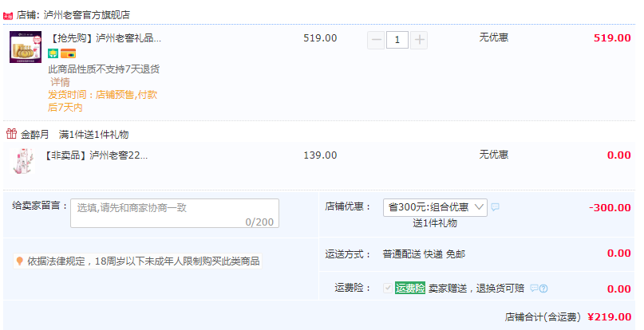Image resolution: width=644 pixels, height=330 pixels.
Task: Click 发货时间 pre-sale shipping notice text
Action: 103,101
